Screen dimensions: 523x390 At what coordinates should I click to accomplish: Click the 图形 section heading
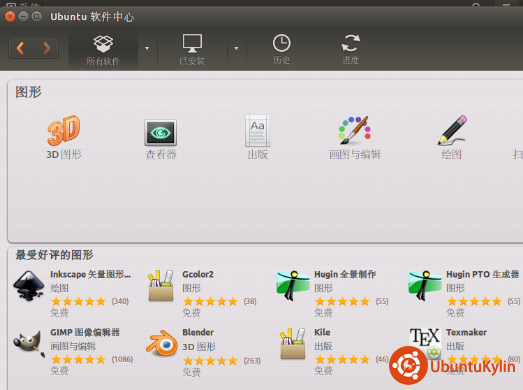coord(28,92)
